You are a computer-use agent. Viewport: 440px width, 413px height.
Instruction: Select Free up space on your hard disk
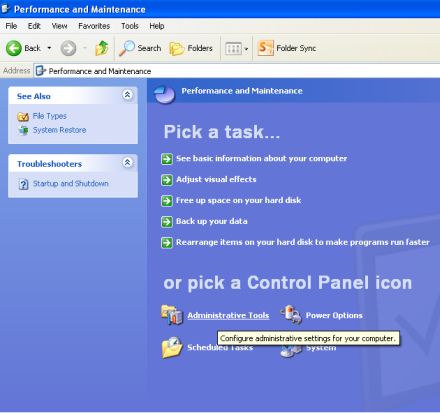(239, 200)
